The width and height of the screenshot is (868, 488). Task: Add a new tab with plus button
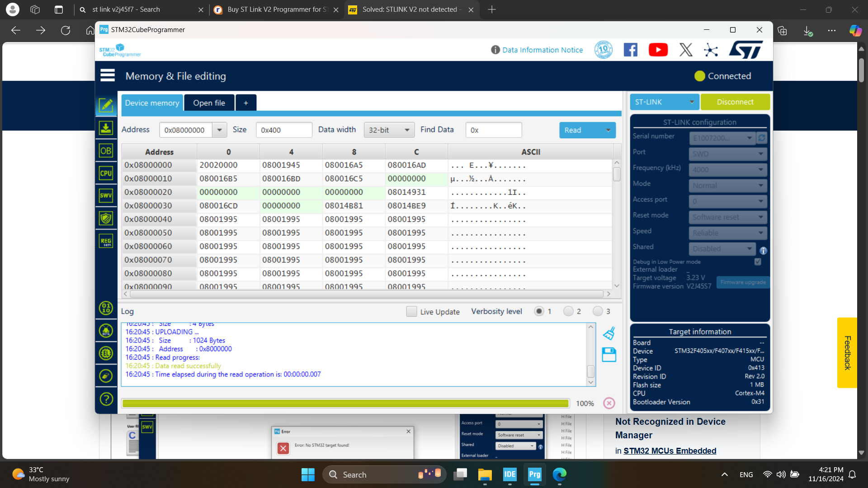[x=245, y=103]
